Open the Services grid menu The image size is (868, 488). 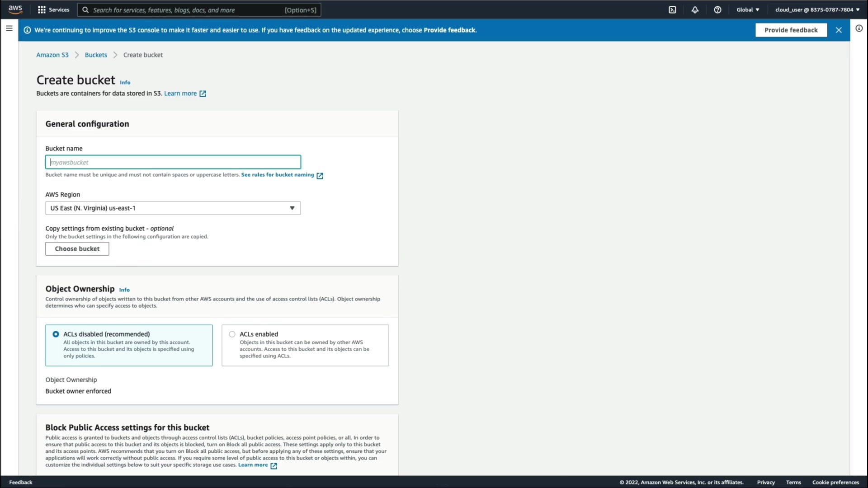pyautogui.click(x=53, y=9)
